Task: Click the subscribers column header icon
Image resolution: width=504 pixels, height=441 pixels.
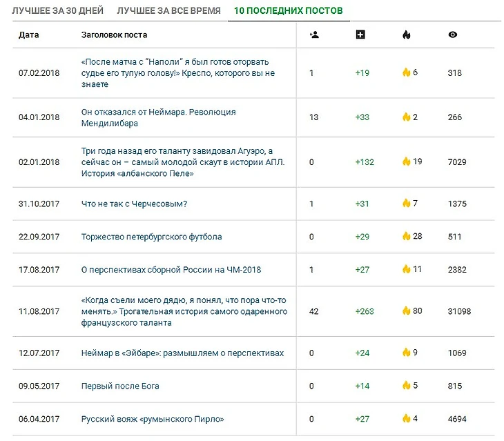Action: click(x=315, y=35)
